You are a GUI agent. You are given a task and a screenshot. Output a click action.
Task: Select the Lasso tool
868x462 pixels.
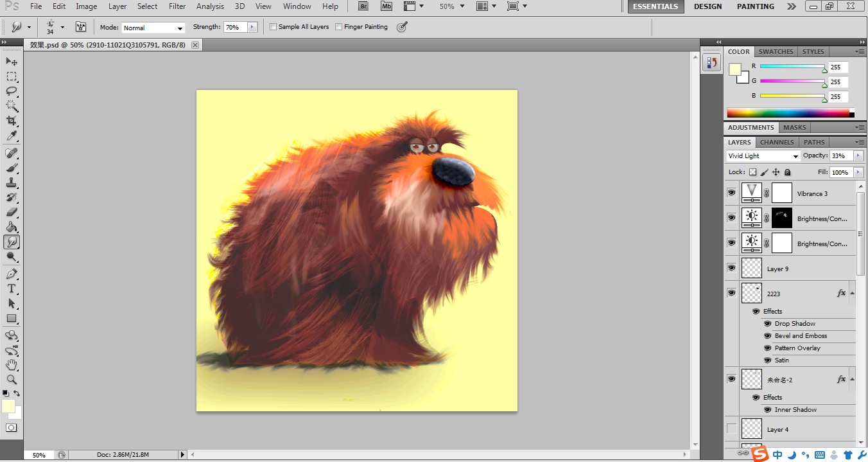pos(12,91)
